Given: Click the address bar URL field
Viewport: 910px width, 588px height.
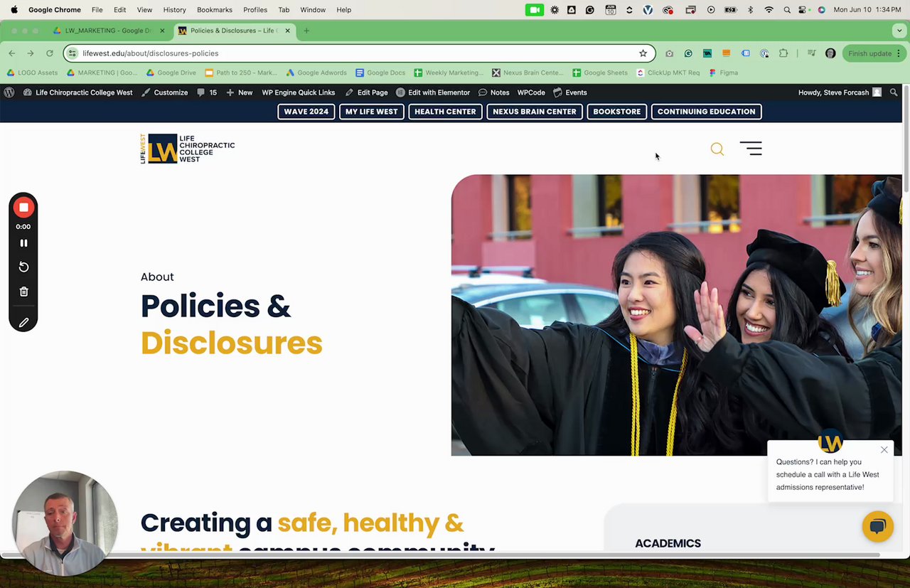Looking at the screenshot, I should pos(355,53).
